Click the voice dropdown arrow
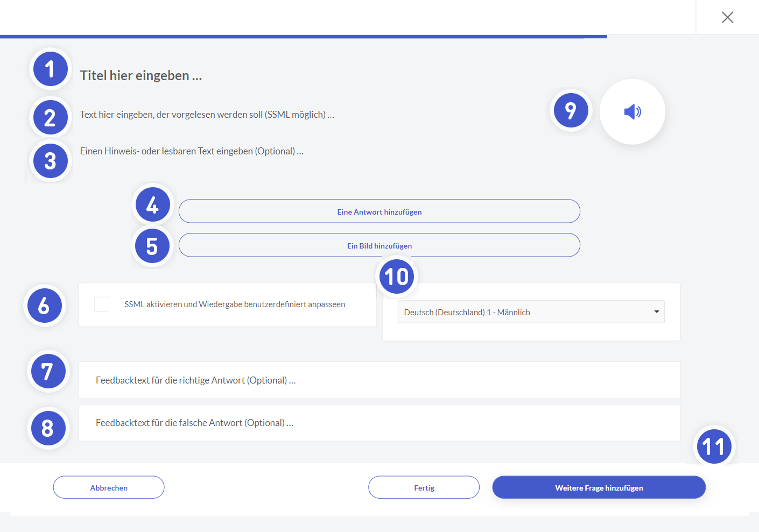This screenshot has width=759, height=532. 656,312
